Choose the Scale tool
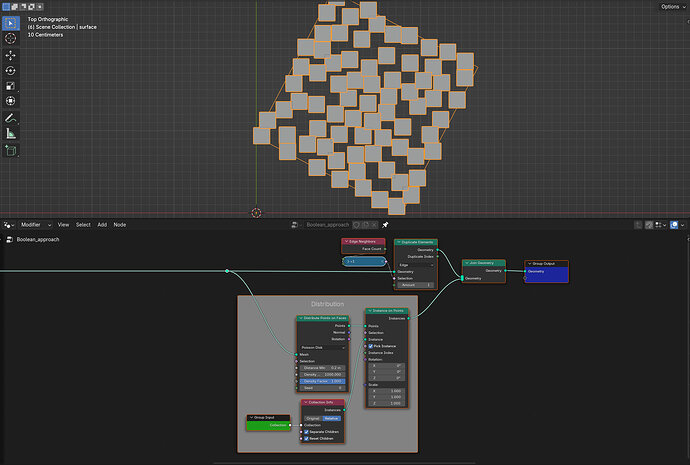Screen dimensions: 690x465 pyautogui.click(x=11, y=86)
